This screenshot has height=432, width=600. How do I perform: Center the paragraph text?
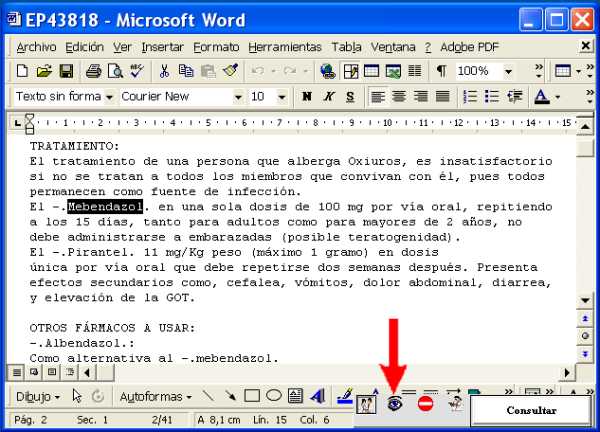(399, 96)
